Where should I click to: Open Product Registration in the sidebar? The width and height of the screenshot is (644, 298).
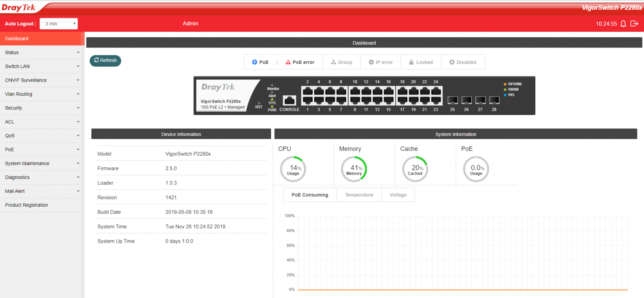pos(42,205)
